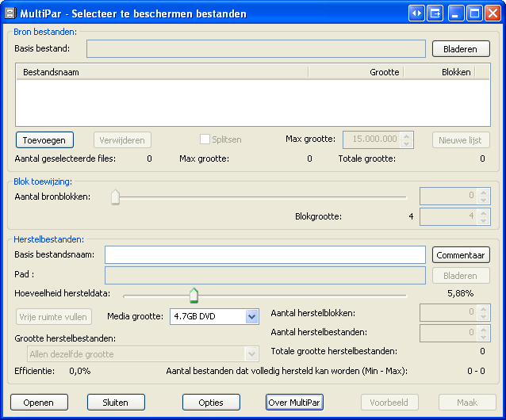Click the Aantal bronblokken slider thumb
This screenshot has height=420, width=506.
[x=115, y=197]
